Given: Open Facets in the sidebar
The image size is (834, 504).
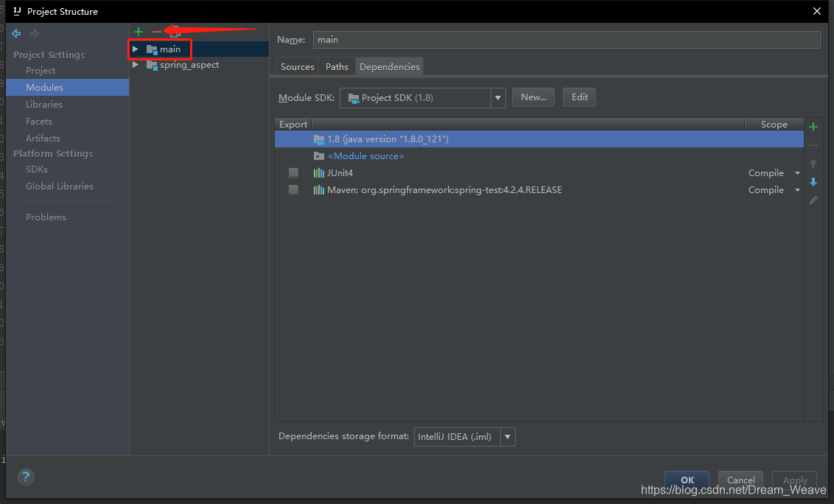Looking at the screenshot, I should [x=39, y=122].
